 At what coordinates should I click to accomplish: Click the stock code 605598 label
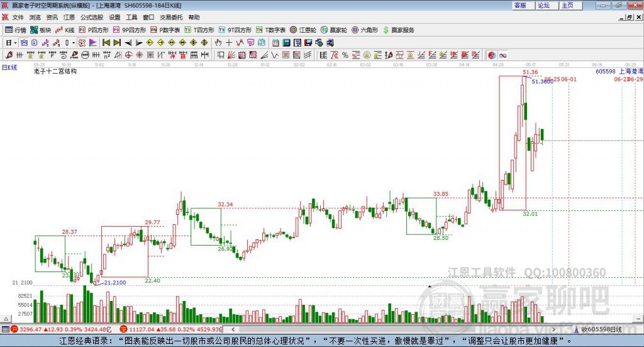tap(606, 72)
